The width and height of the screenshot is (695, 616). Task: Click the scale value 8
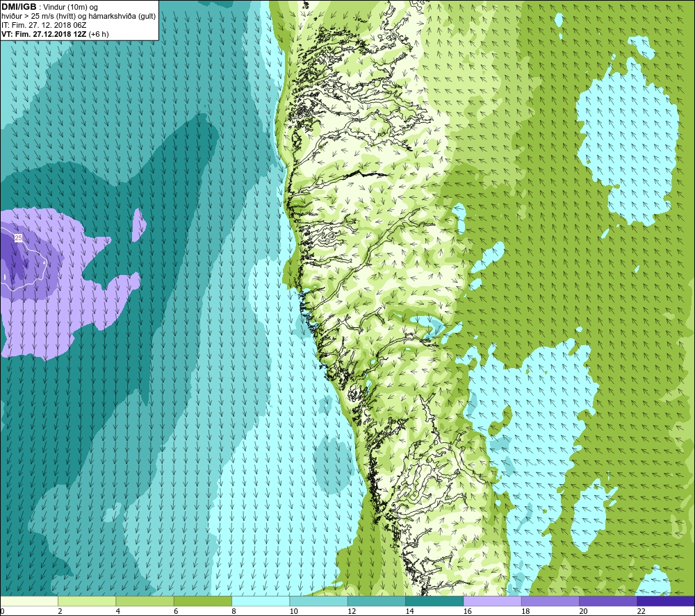click(x=234, y=612)
